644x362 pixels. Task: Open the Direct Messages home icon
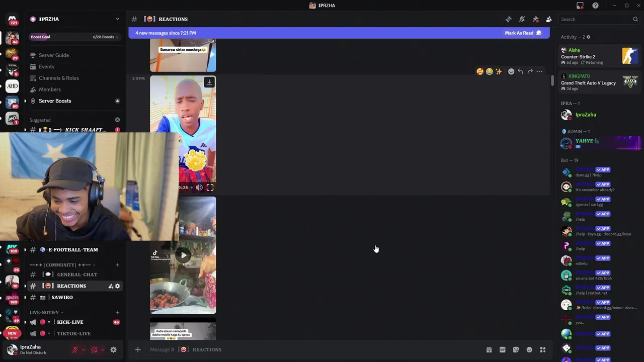pos(12,20)
